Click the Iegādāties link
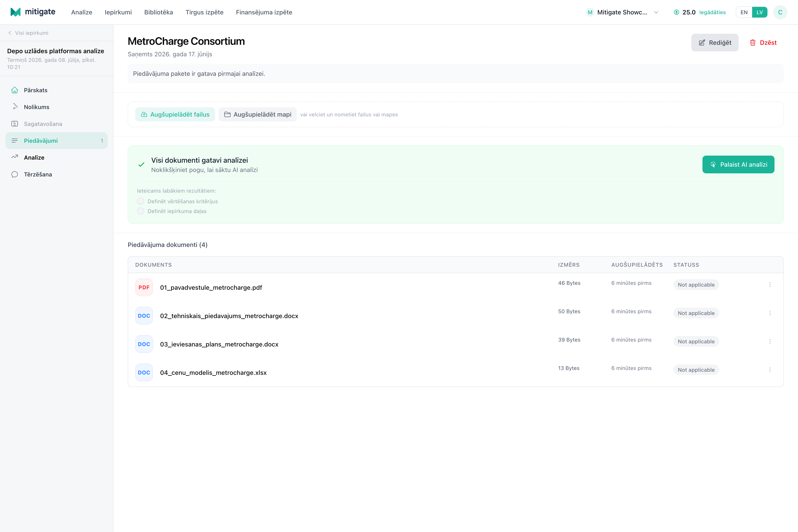The image size is (798, 532). pyautogui.click(x=712, y=12)
